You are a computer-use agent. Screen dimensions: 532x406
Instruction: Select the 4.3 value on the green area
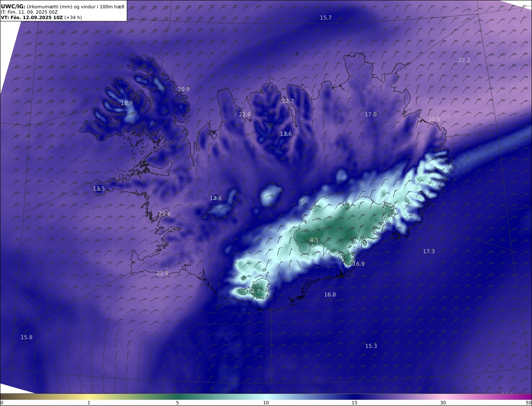[x=314, y=240]
